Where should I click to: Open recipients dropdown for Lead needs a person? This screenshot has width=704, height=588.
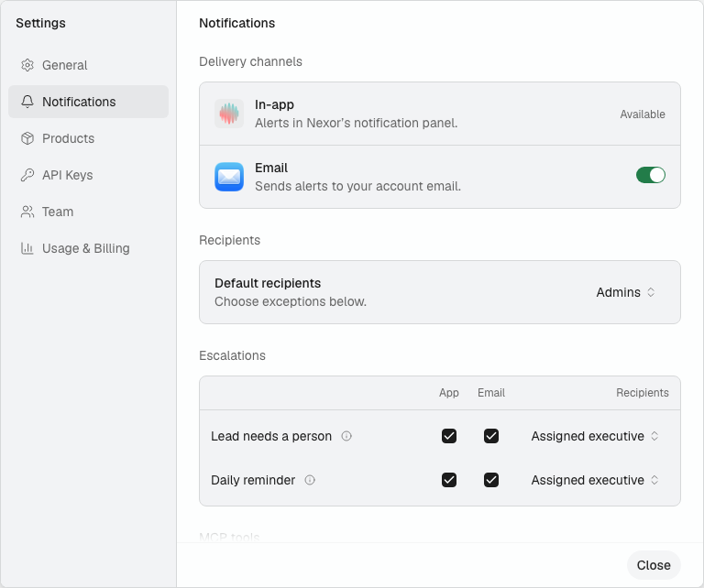pos(595,436)
